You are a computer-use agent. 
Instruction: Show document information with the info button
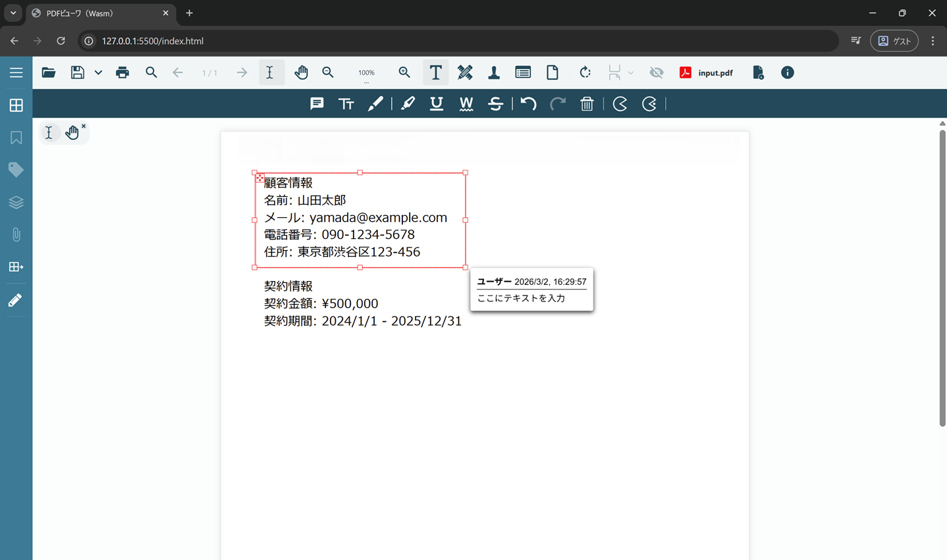787,72
